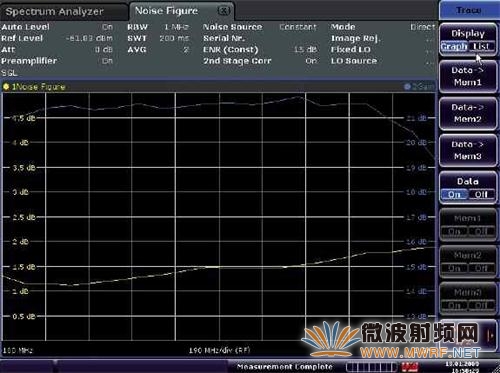Click the measurement progress bar in status bar

(371, 367)
